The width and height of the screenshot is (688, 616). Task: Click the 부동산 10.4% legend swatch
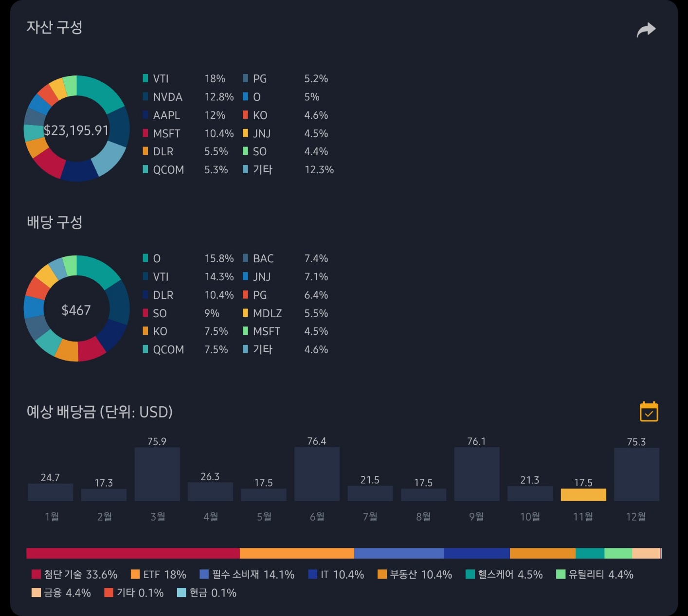(382, 575)
